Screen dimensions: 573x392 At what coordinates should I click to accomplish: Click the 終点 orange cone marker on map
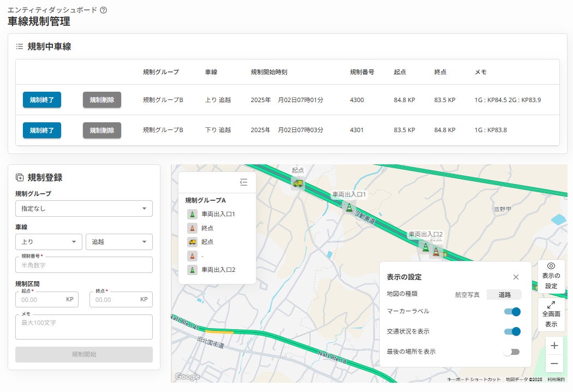(436, 251)
